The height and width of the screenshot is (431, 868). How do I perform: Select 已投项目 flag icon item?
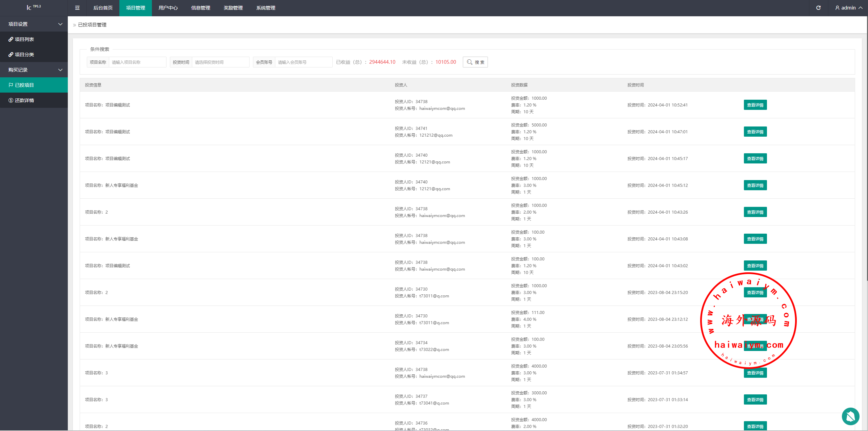point(11,85)
